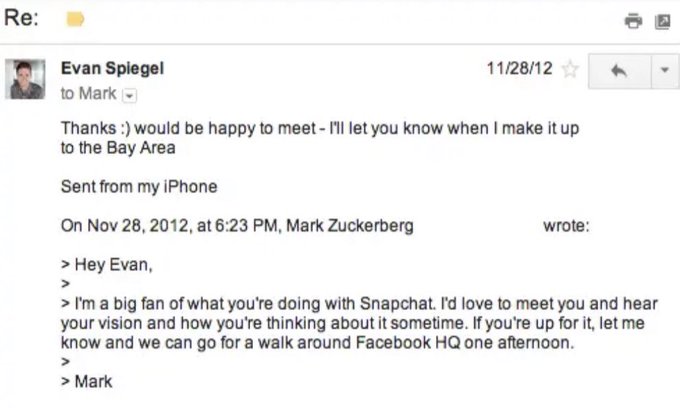
Task: Click the "Re:" subject line
Action: [22, 19]
